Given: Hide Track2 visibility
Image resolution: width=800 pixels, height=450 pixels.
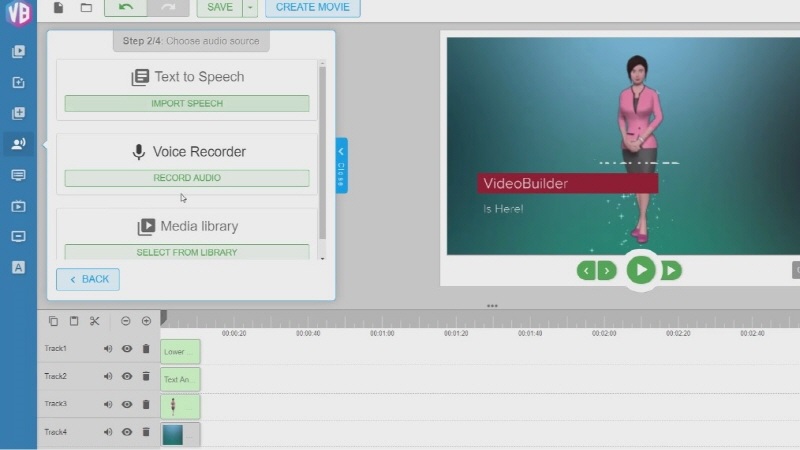Looking at the screenshot, I should coord(127,377).
